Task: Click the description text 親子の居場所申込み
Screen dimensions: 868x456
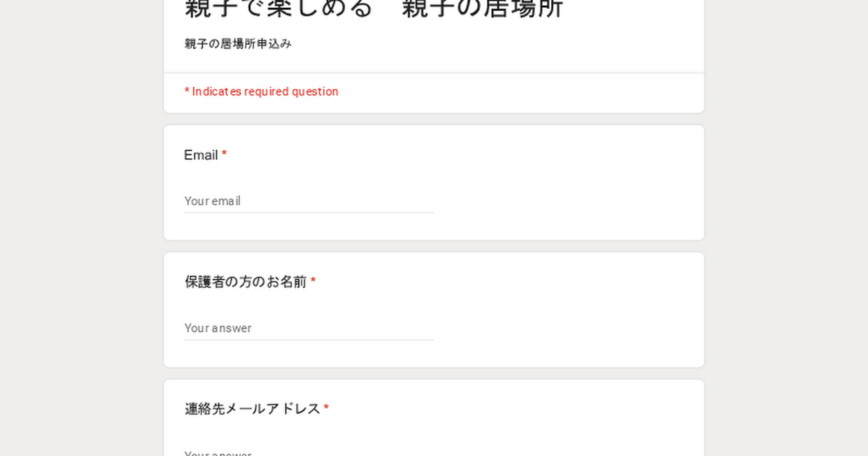Action: [x=238, y=44]
